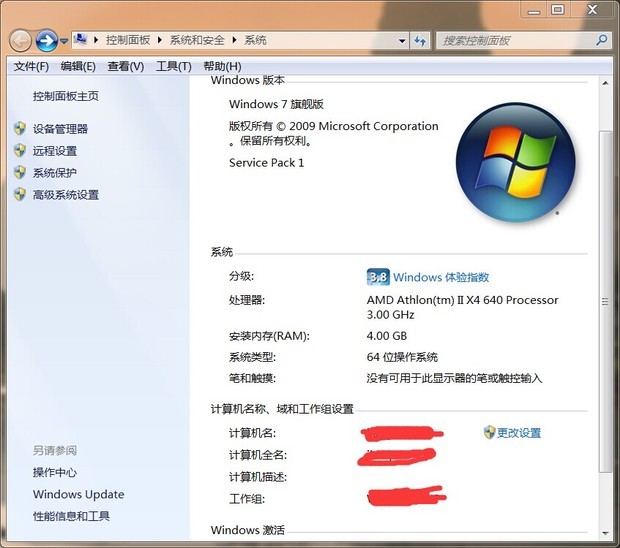Screen dimensions: 620x548
Task: Open the 文件(F) menu
Action: click(31, 66)
